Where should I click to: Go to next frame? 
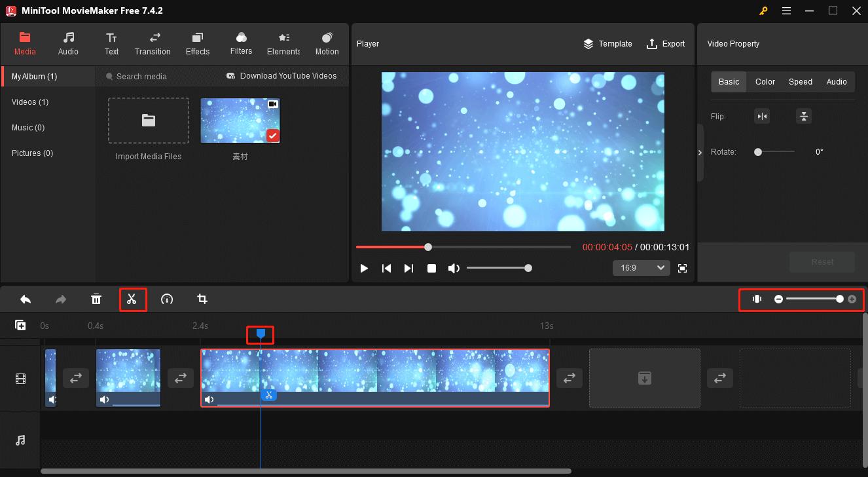pos(408,268)
